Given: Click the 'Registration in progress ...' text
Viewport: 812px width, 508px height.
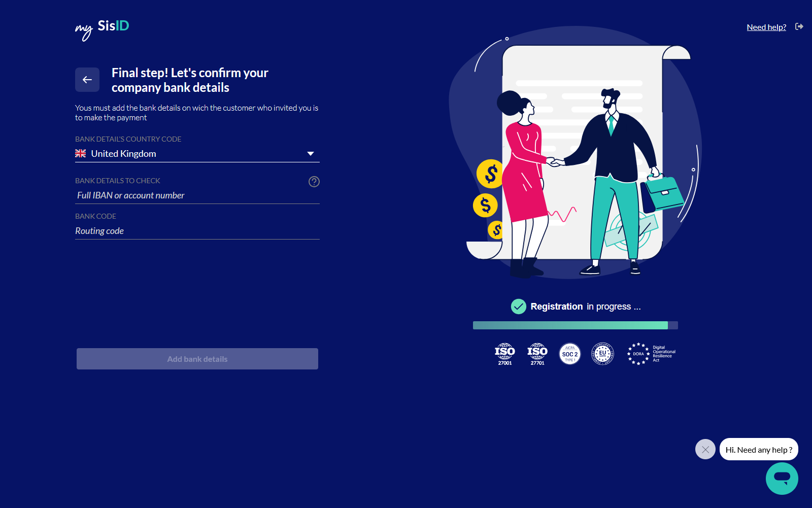Looking at the screenshot, I should (586, 307).
